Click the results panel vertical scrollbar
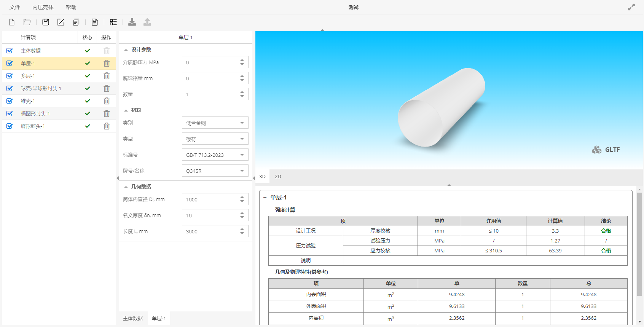644x327 pixels. click(x=639, y=244)
